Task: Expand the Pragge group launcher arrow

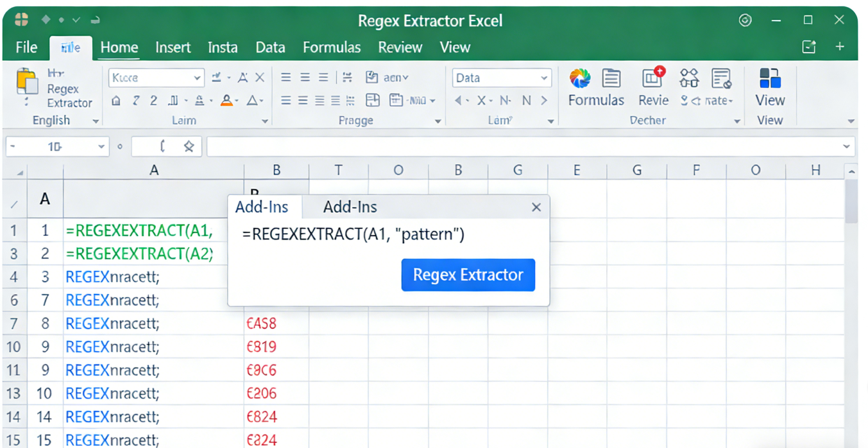Action: coord(438,121)
